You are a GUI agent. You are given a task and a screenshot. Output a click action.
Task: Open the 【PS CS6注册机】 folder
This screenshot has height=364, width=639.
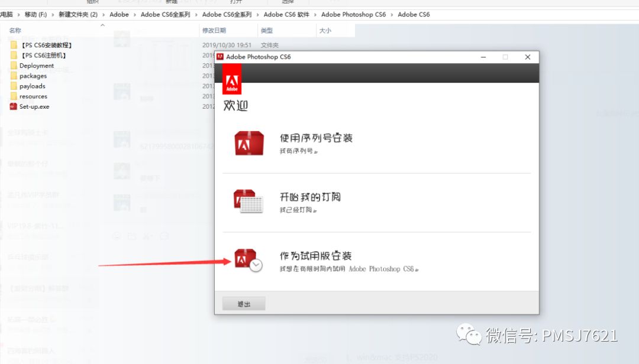[x=44, y=55]
